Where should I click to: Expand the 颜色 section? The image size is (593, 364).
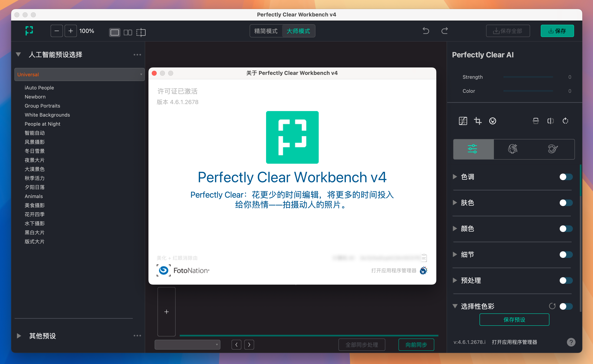(x=455, y=229)
